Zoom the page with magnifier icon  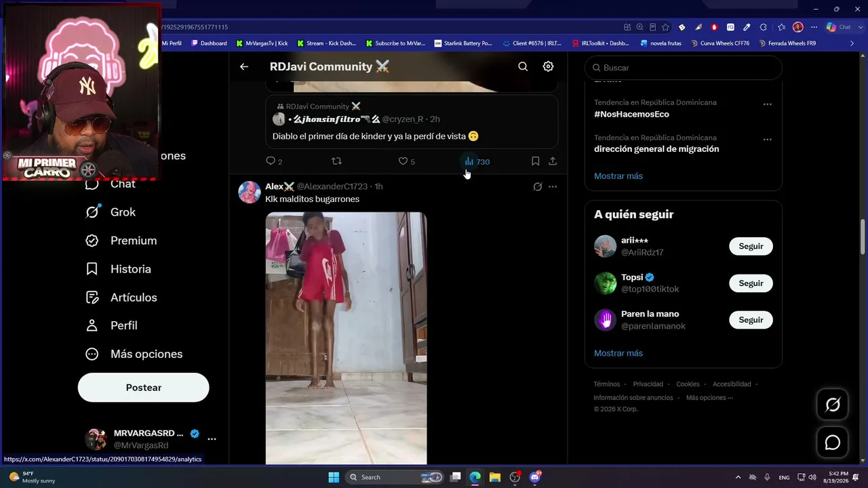point(639,27)
